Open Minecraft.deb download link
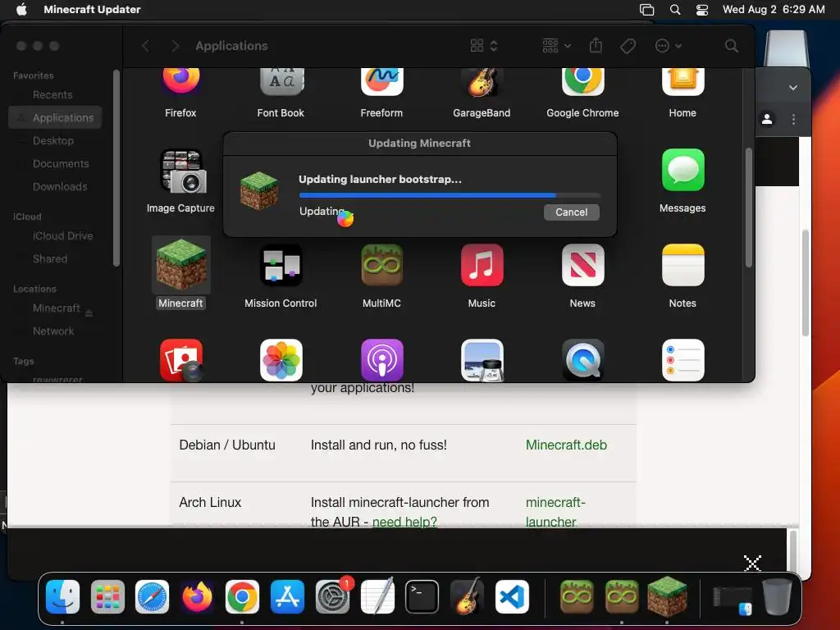This screenshot has width=840, height=630. (x=566, y=445)
